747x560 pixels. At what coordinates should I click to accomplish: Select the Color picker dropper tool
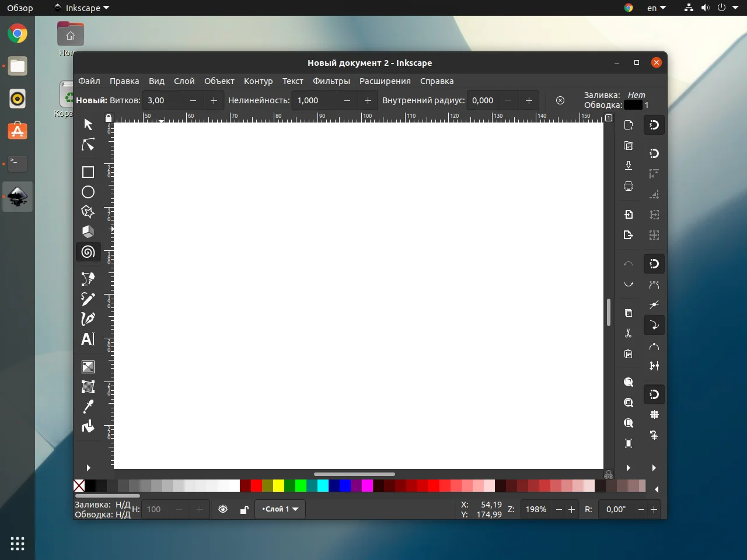click(88, 407)
